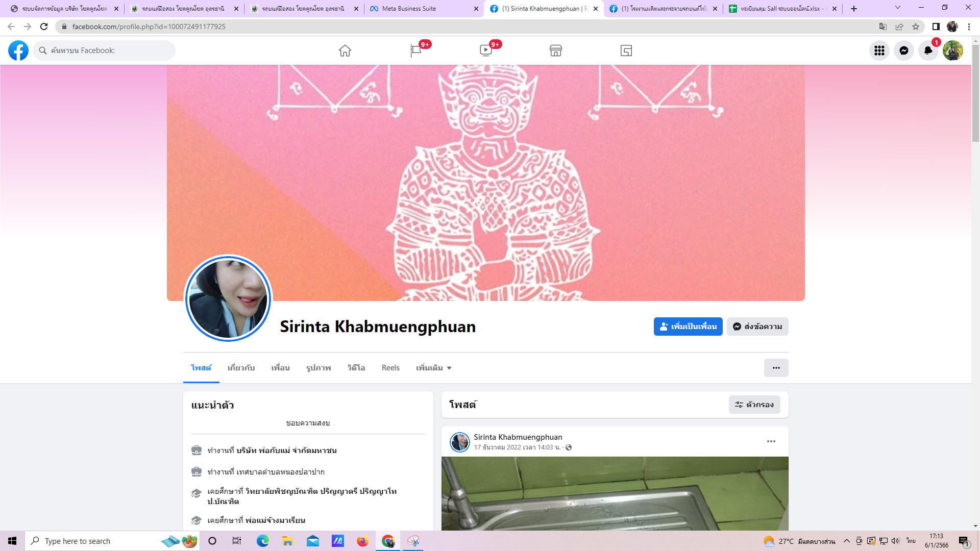Open the Facebook menu grid icon
Screen dimensions: 980x551
tap(879, 51)
